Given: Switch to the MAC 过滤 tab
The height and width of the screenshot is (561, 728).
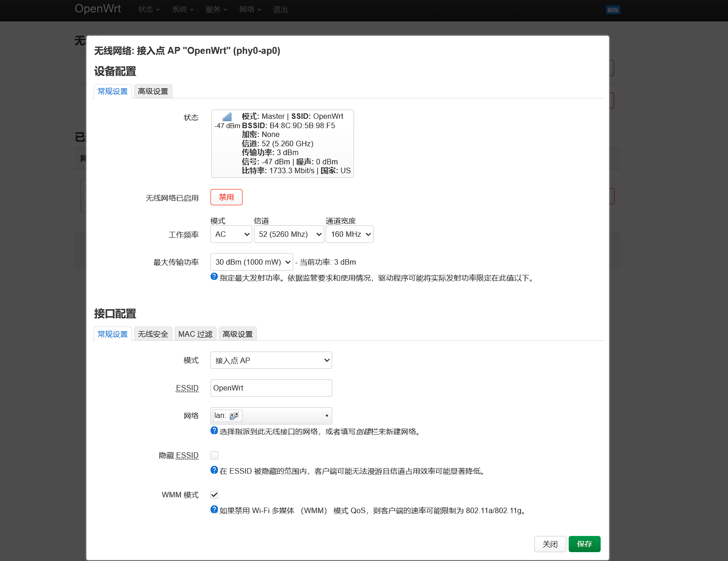Looking at the screenshot, I should pyautogui.click(x=195, y=334).
